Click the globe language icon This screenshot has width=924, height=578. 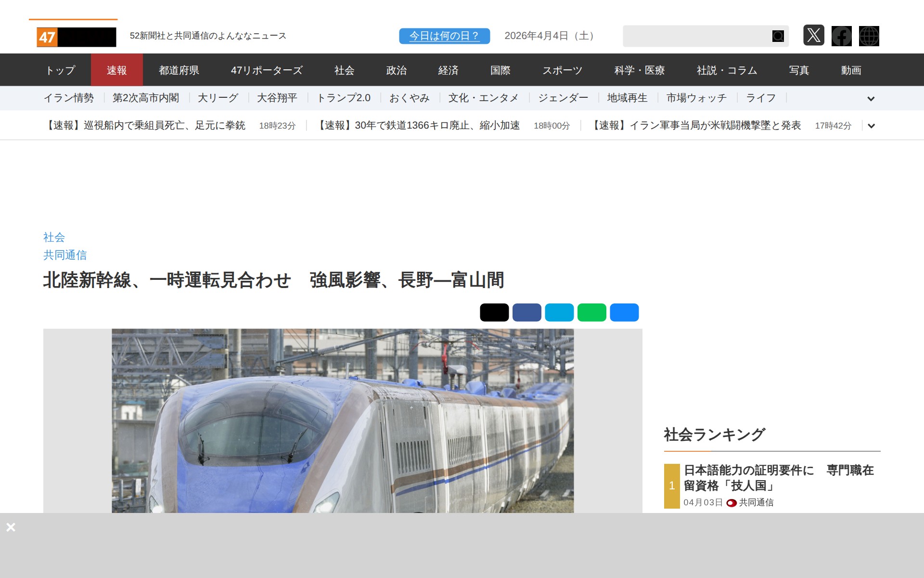(x=869, y=36)
